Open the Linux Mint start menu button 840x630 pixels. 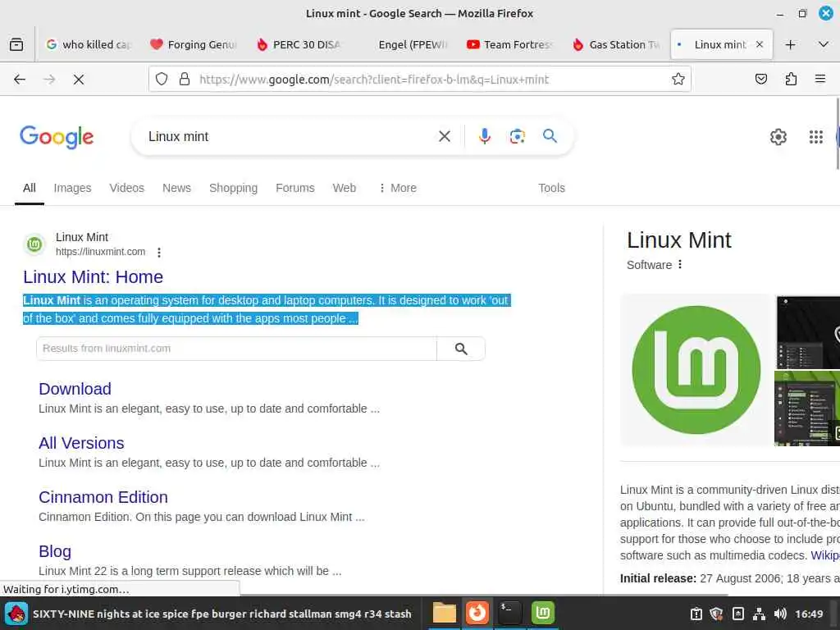16,614
